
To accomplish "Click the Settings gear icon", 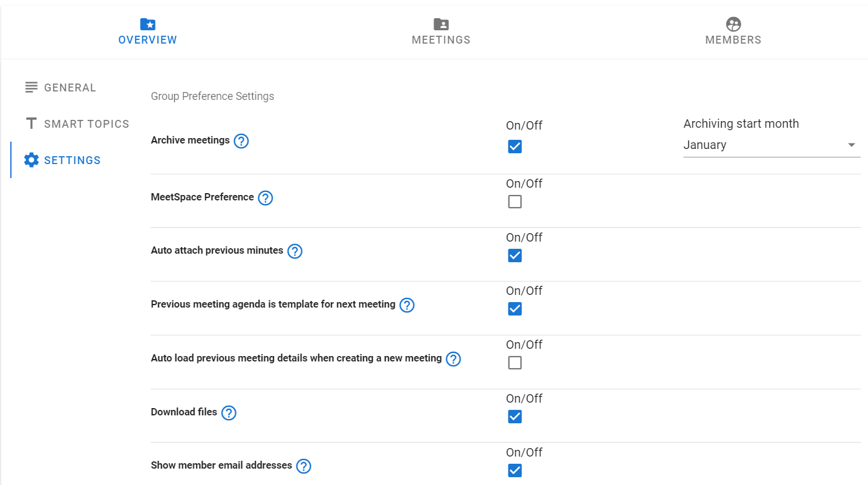I will [31, 160].
